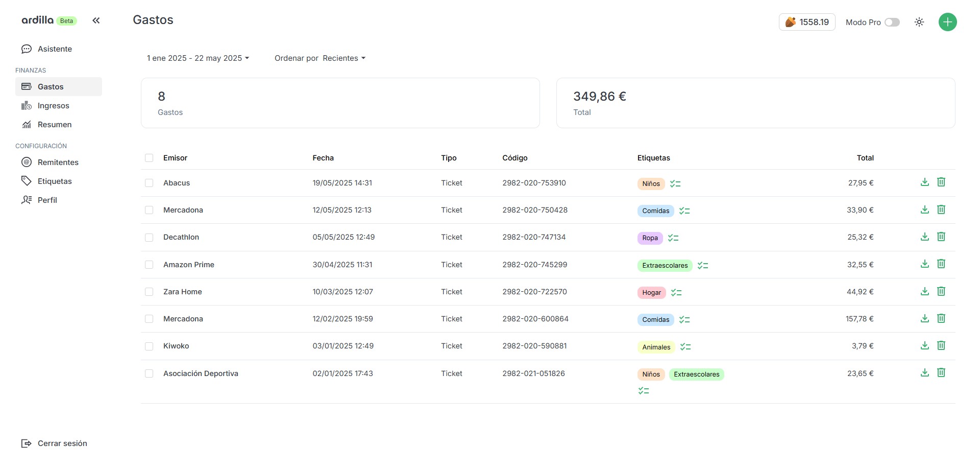Open the Resumen section
Viewport: 980px width, 468px height.
click(x=54, y=125)
